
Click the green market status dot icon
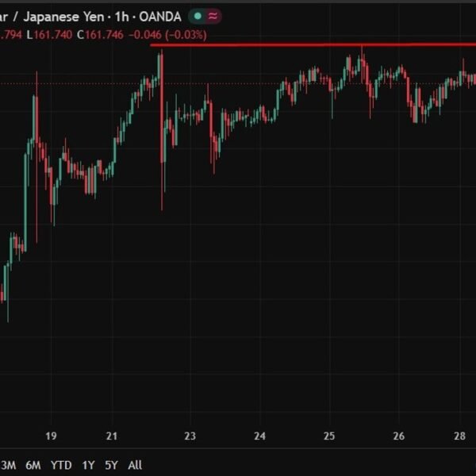tap(198, 16)
